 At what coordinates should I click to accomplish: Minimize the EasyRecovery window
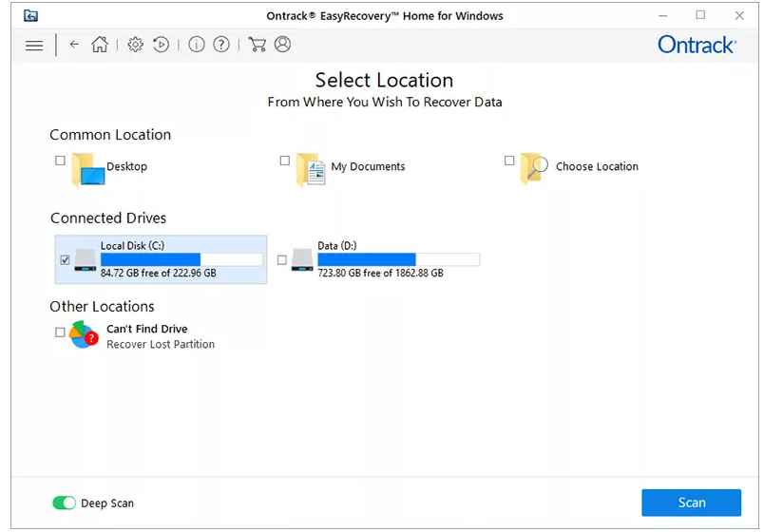(662, 15)
